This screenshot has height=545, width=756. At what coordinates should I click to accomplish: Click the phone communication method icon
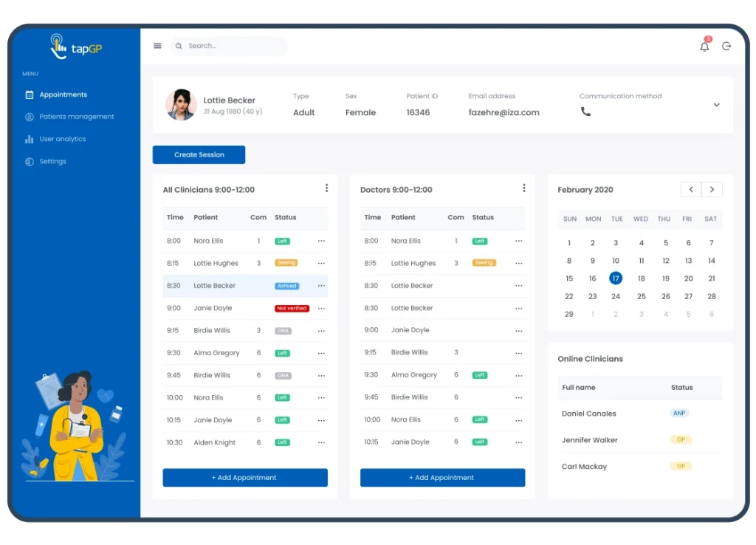point(585,112)
